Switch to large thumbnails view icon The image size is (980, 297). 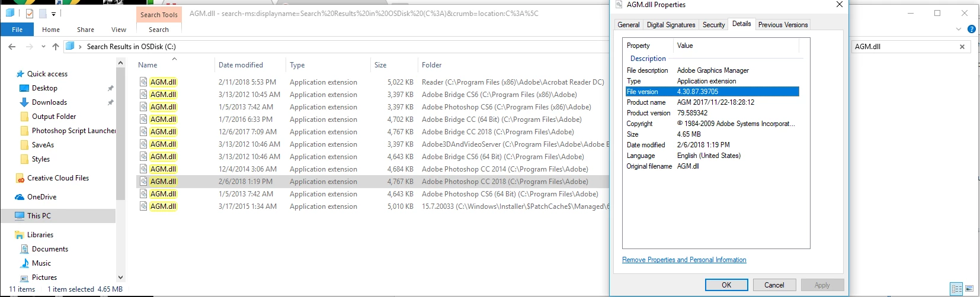[969, 289]
